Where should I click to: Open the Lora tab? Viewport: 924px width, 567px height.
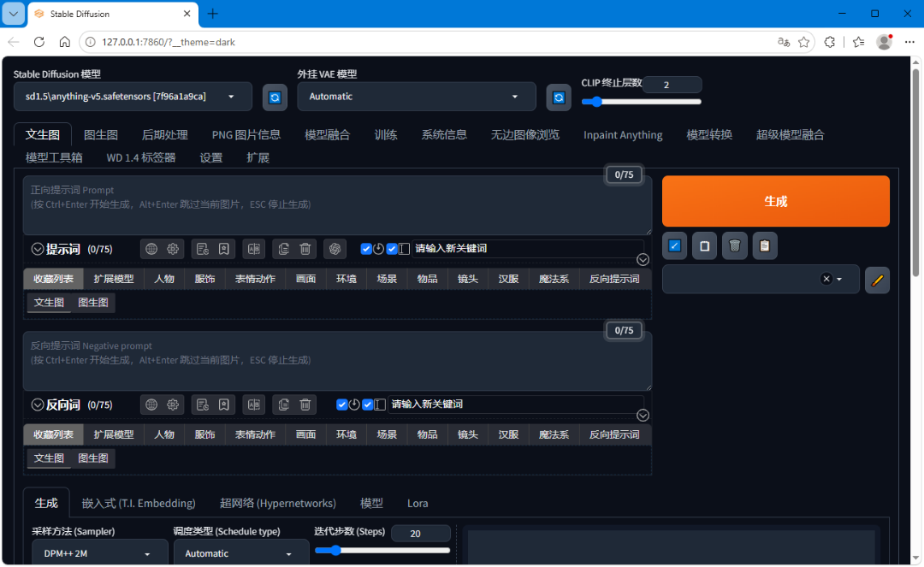pos(418,504)
